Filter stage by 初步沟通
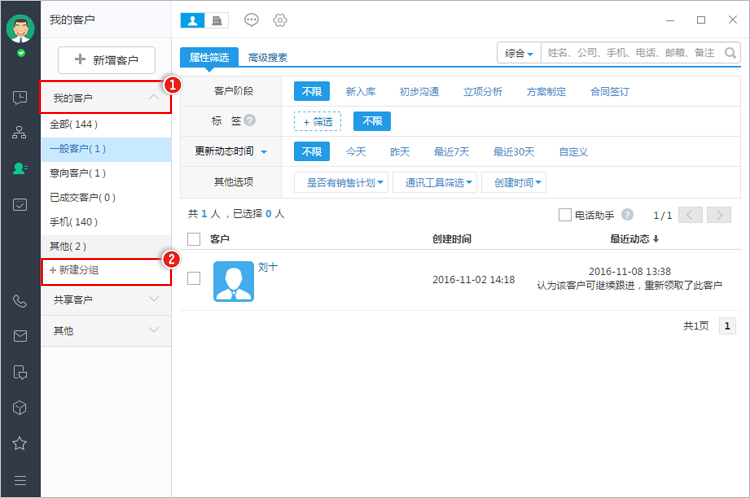 coord(419,91)
